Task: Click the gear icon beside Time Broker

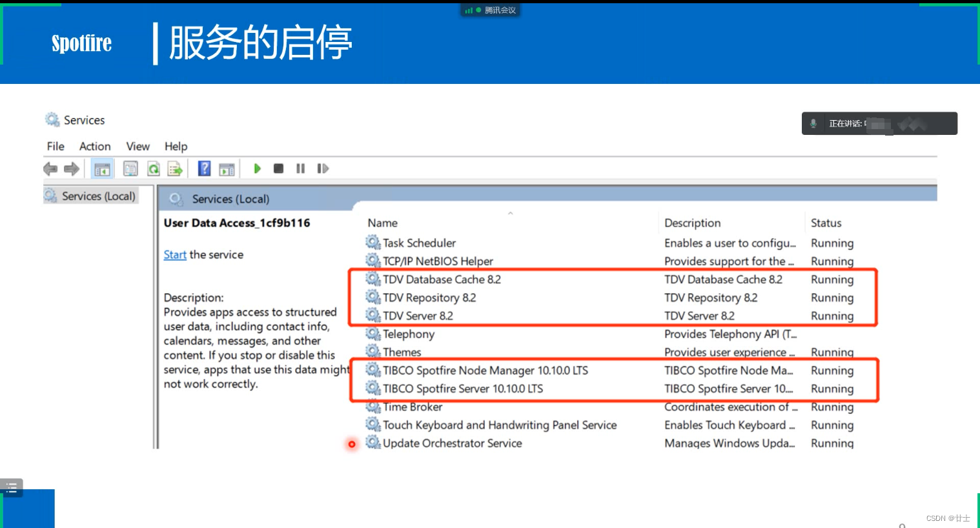Action: 373,406
